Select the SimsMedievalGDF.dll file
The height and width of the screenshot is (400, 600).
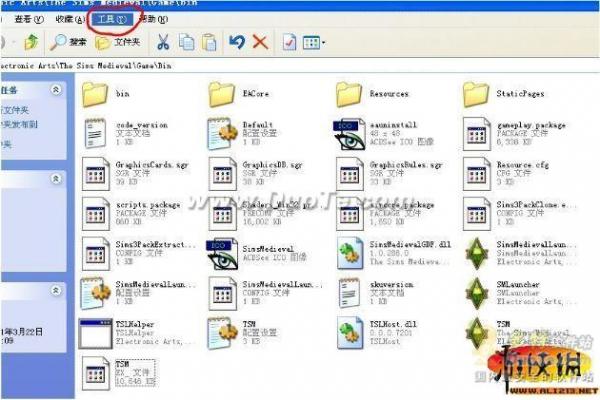pyautogui.click(x=394, y=253)
